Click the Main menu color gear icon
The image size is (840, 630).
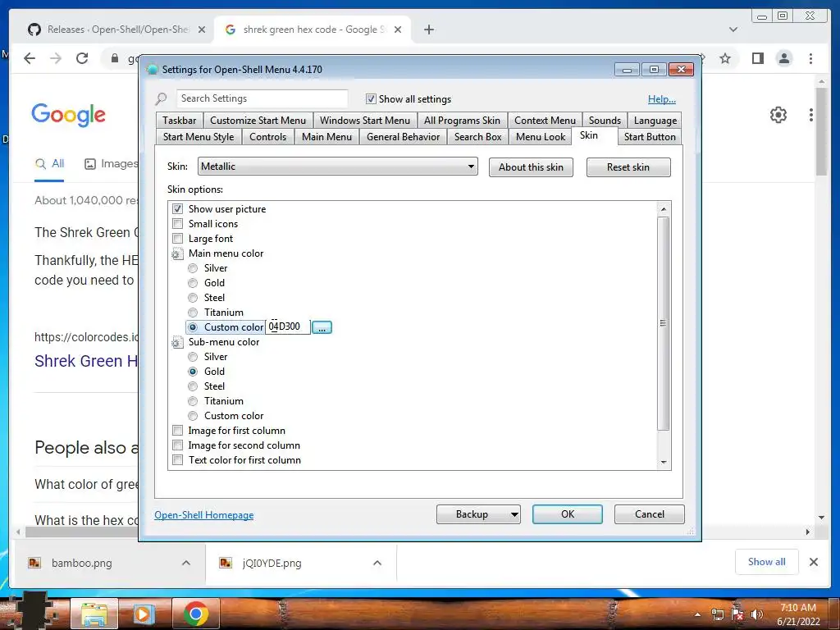177,253
